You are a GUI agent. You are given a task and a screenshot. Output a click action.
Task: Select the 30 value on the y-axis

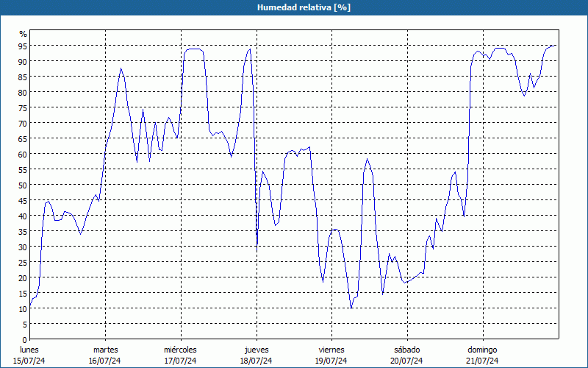(23, 247)
